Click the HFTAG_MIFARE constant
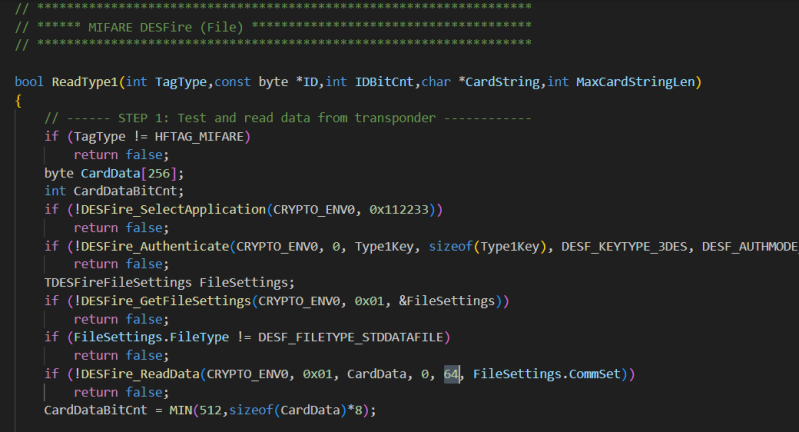799x432 pixels. (199, 137)
